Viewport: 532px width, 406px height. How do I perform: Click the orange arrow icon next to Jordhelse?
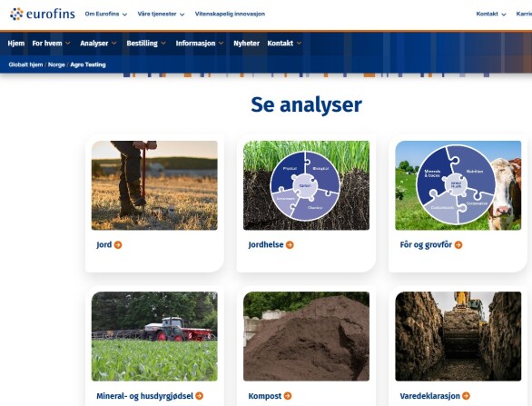pyautogui.click(x=290, y=244)
